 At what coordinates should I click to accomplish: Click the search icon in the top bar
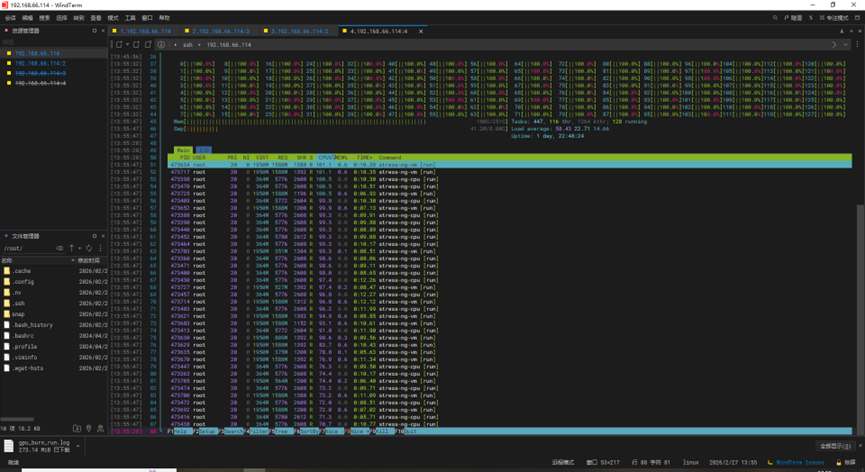pos(775,18)
